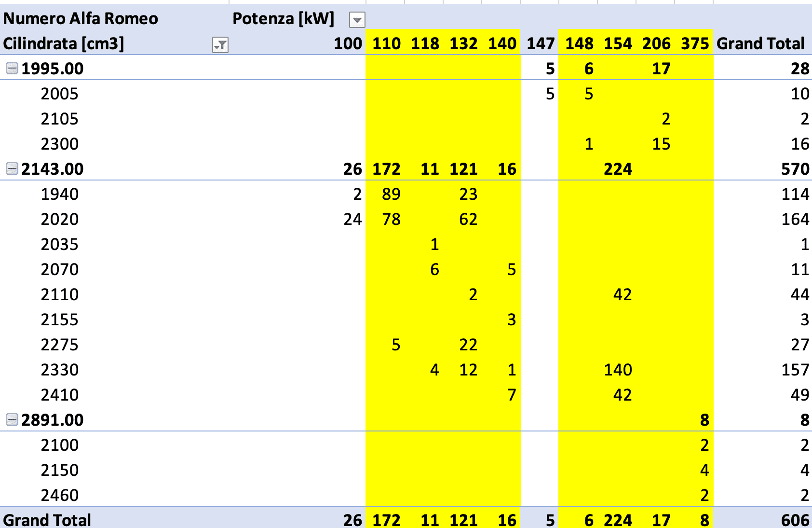
Task: Select the Grand Total row label
Action: pos(47,520)
